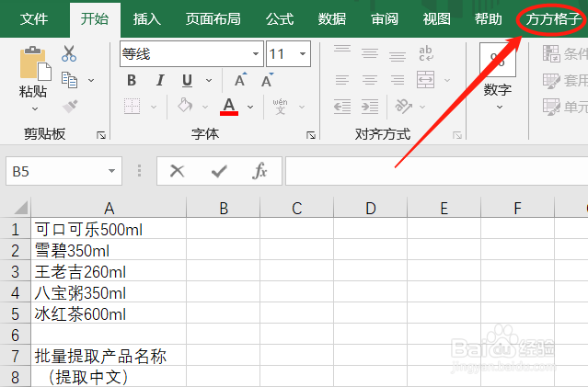Center text horizontally
Viewport: 588px width, 387px height.
coord(370,80)
